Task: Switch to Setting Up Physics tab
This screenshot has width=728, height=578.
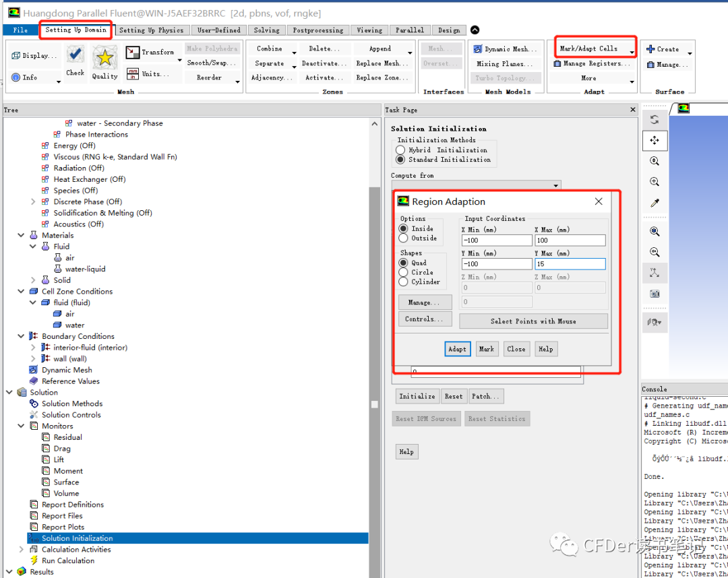Action: pos(152,30)
